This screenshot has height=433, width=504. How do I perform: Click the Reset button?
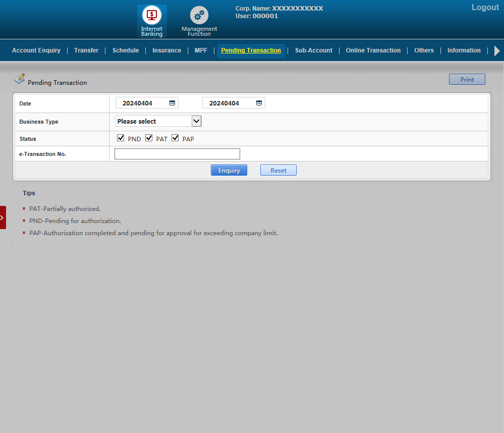pos(278,171)
